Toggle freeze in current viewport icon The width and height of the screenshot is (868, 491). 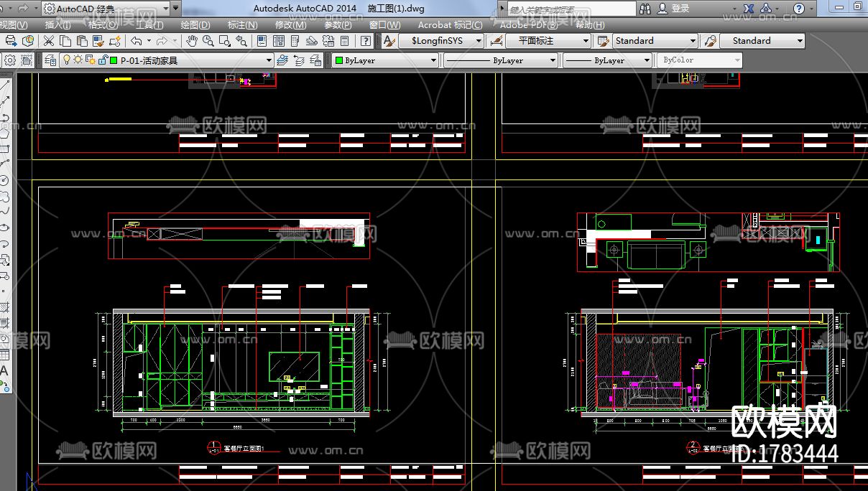[x=89, y=60]
